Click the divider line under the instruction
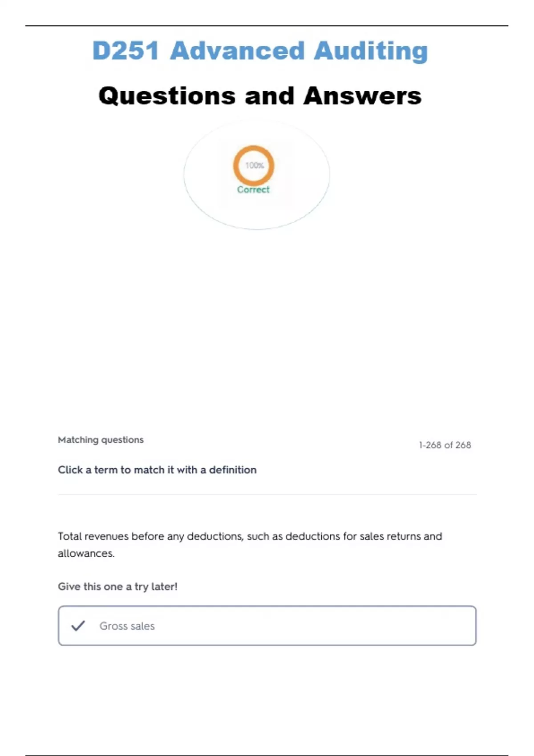534x756 pixels. coord(267,494)
